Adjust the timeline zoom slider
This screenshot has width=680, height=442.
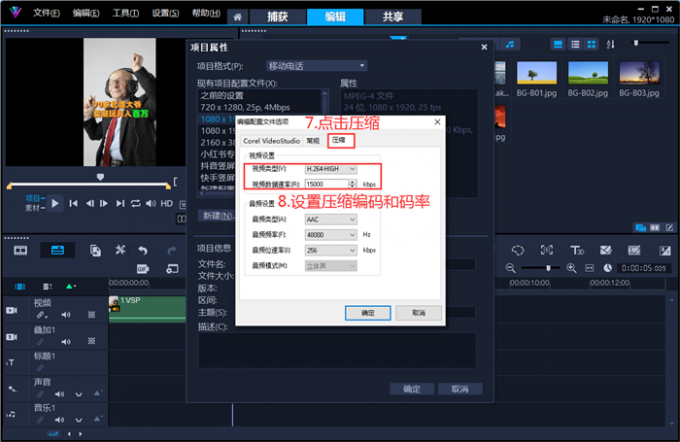click(548, 268)
